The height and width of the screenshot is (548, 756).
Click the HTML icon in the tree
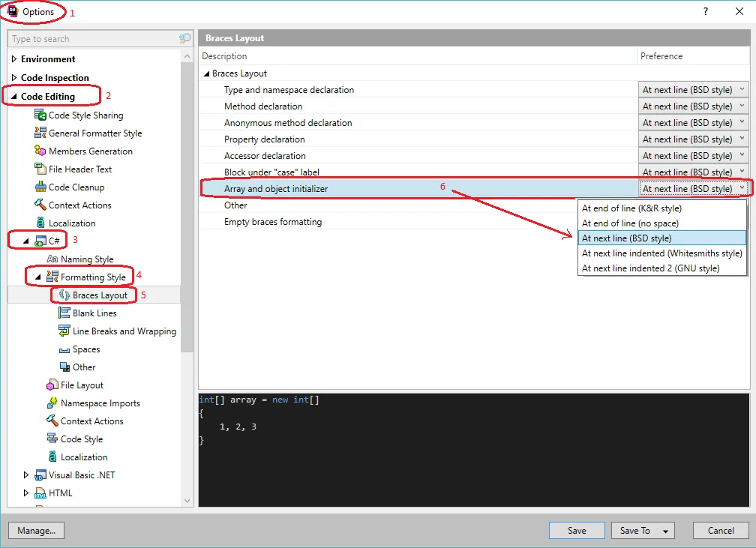pyautogui.click(x=40, y=493)
